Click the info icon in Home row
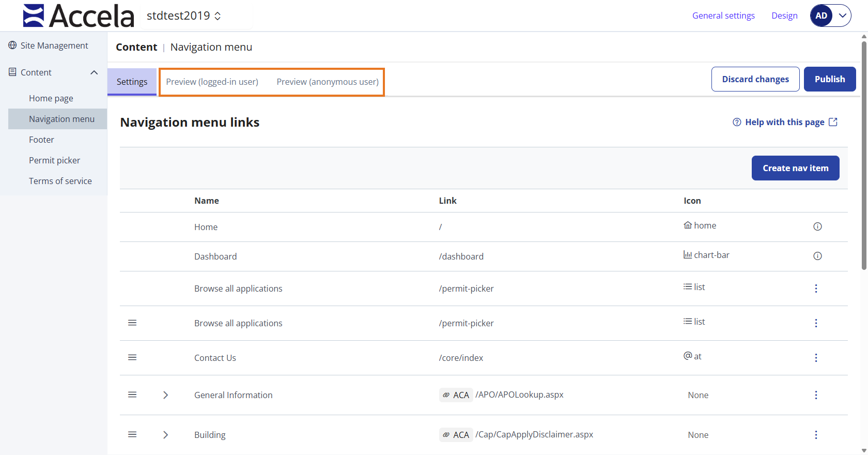 pyautogui.click(x=817, y=226)
